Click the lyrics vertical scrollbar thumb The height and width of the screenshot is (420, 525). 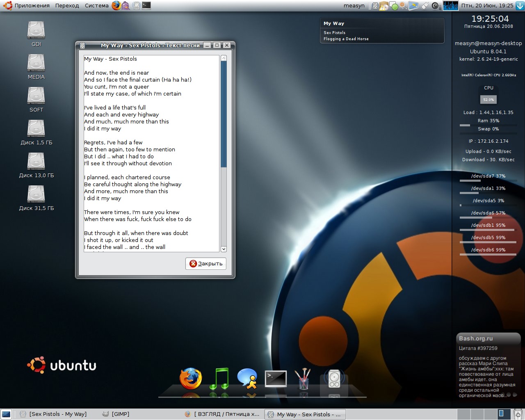[x=224, y=114]
